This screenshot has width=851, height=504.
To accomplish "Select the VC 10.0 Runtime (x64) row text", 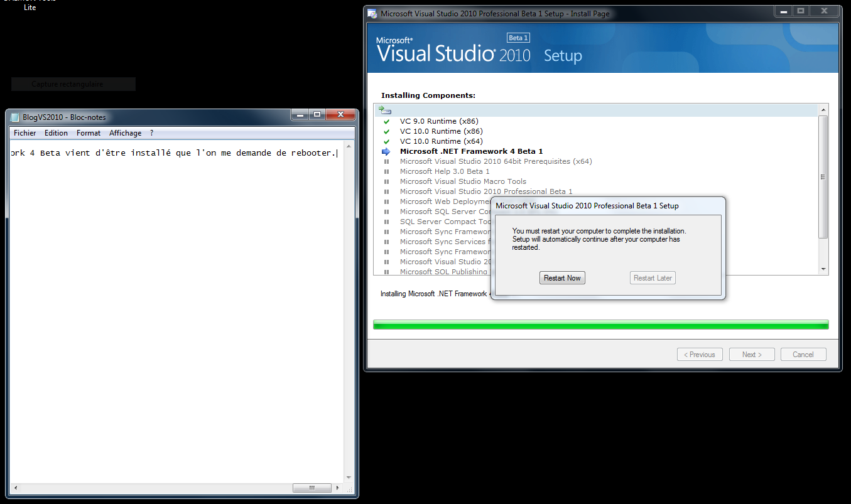I will click(441, 141).
